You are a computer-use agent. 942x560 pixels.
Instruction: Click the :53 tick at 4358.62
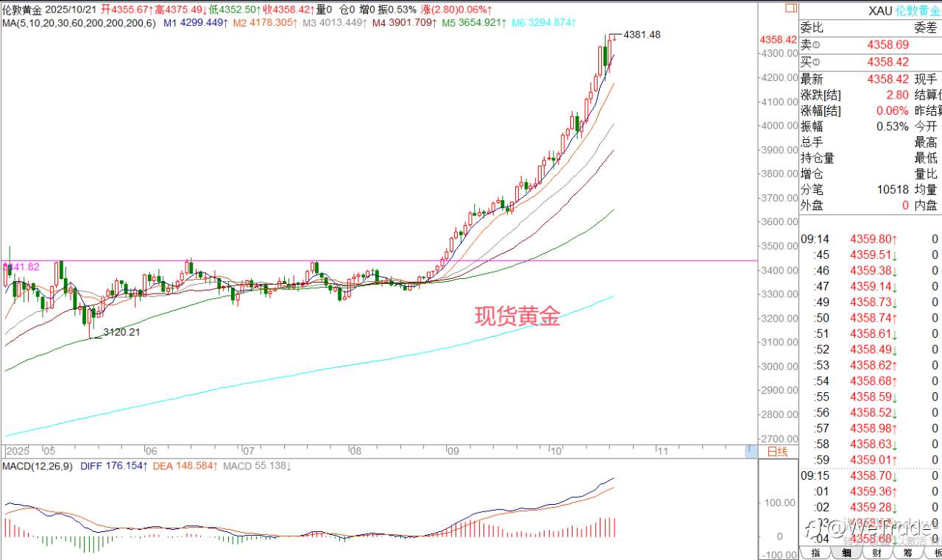[871, 365]
